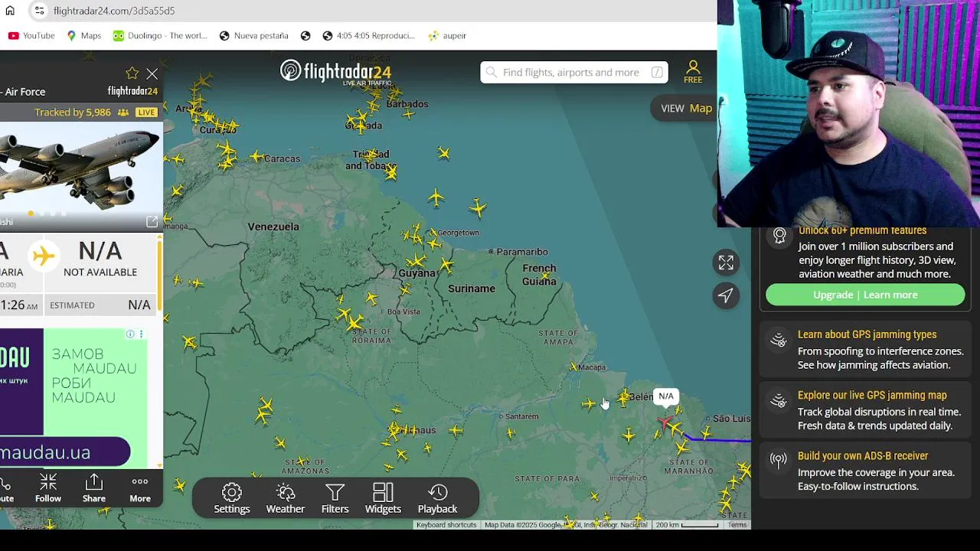Close the flight details panel

click(x=152, y=73)
